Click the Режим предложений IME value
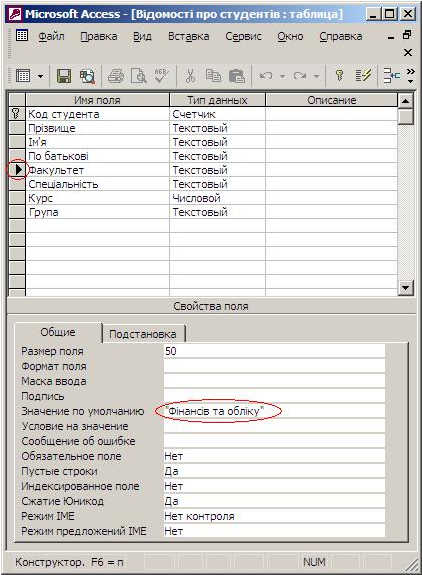 coord(274,531)
